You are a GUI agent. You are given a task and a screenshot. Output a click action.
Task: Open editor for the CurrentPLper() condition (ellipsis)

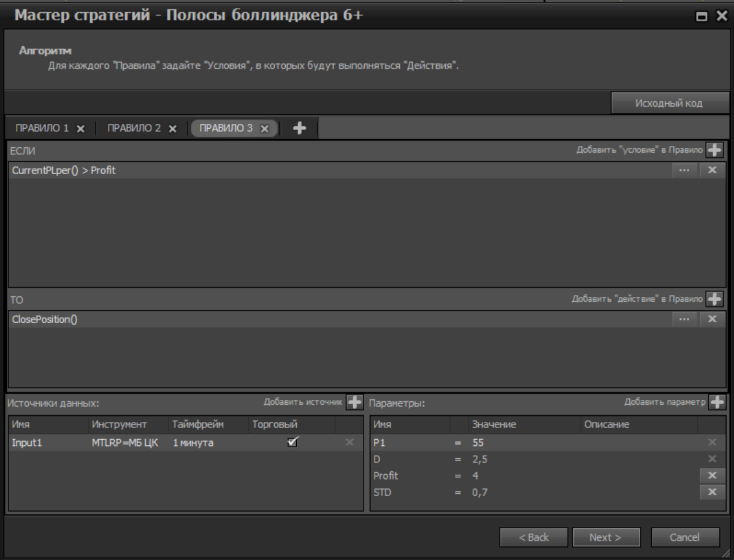pos(684,171)
